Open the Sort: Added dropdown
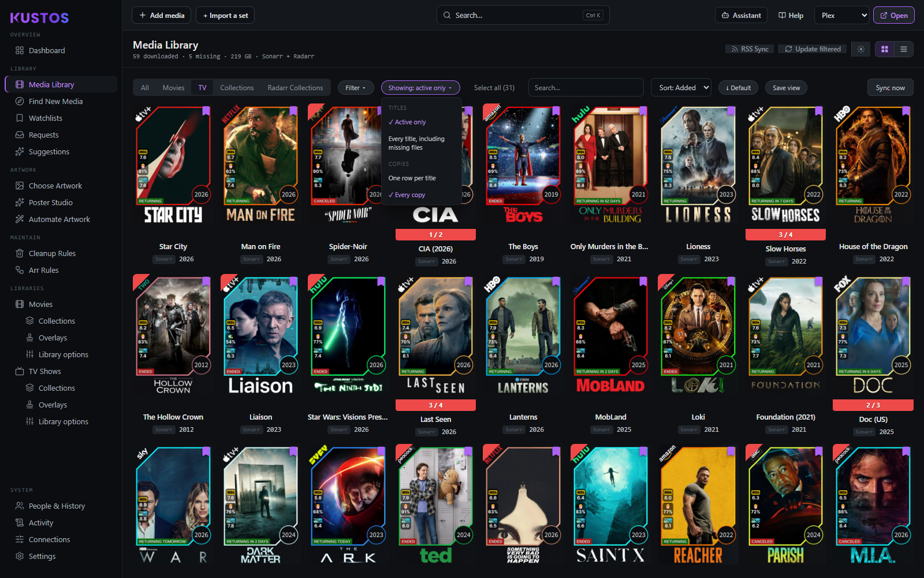 pos(681,88)
